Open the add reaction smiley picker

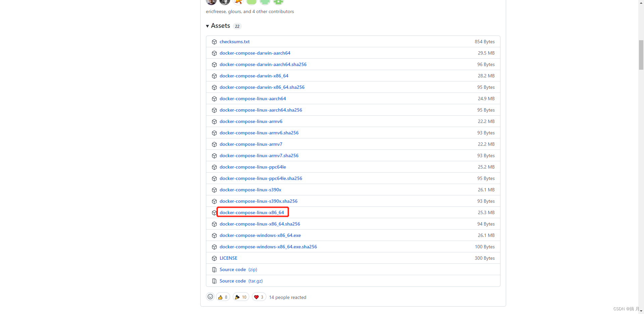(x=210, y=297)
